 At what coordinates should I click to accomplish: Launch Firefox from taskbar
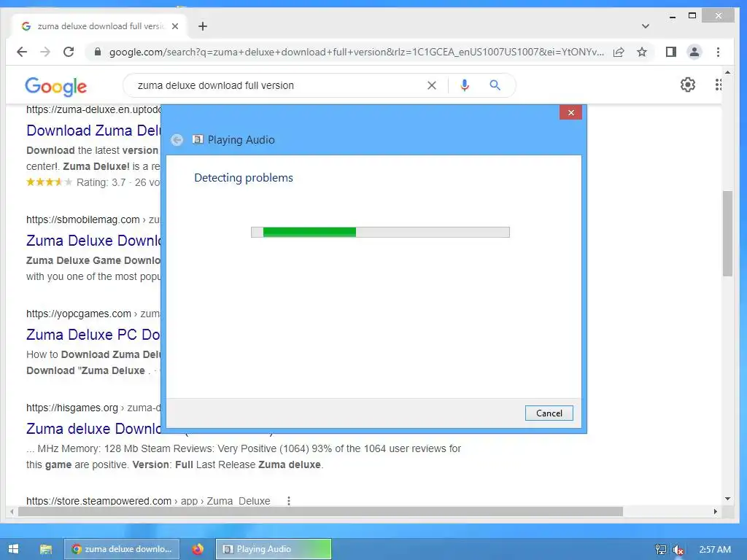[197, 549]
